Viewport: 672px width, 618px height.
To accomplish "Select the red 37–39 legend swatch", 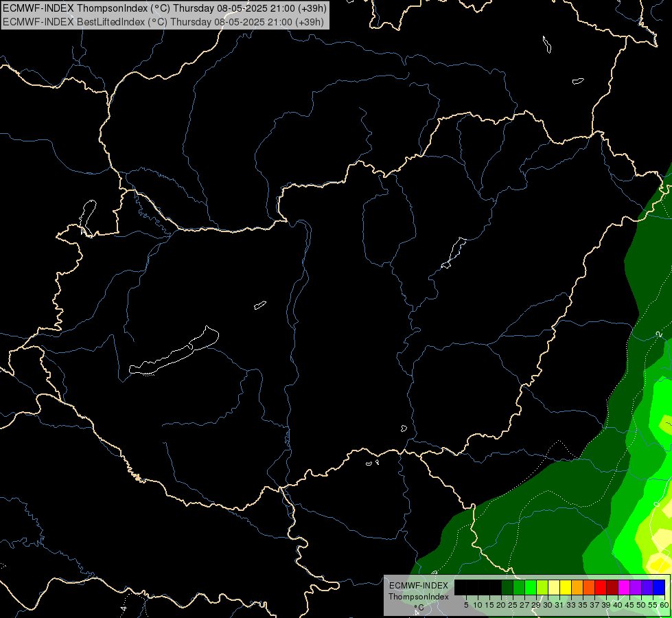I will tap(601, 587).
